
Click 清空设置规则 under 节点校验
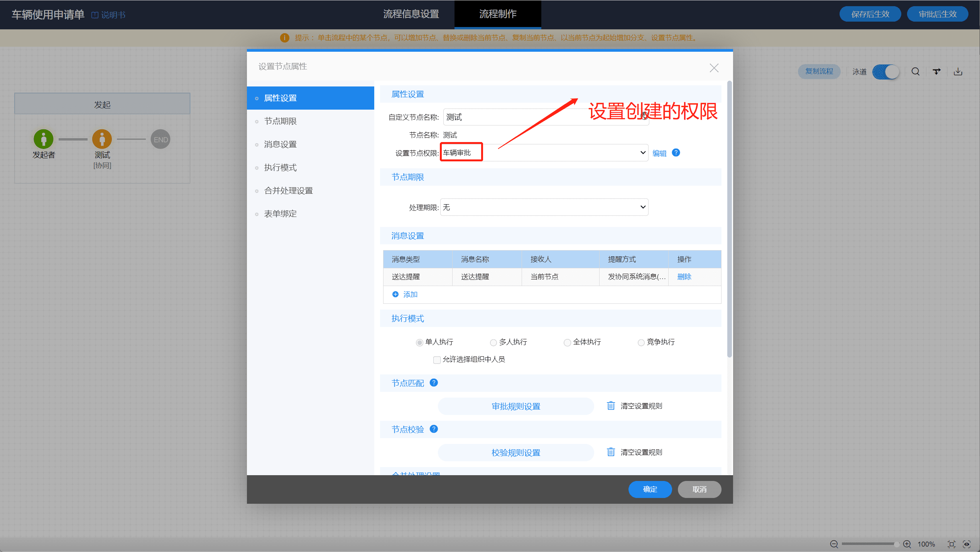click(x=641, y=452)
